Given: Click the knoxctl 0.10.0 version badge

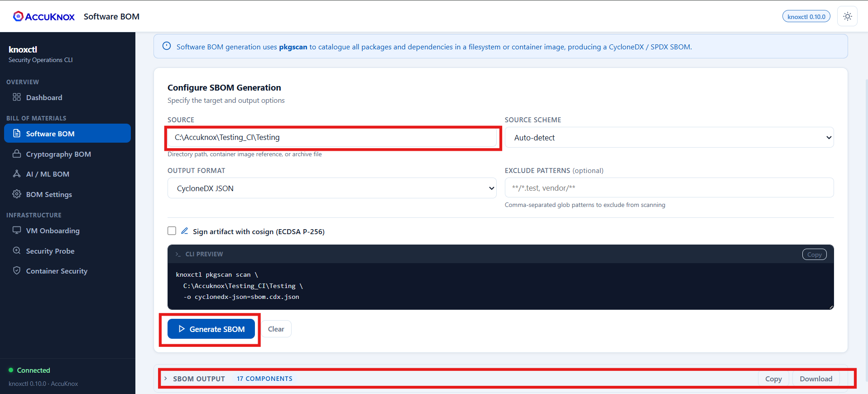Looking at the screenshot, I should 806,17.
